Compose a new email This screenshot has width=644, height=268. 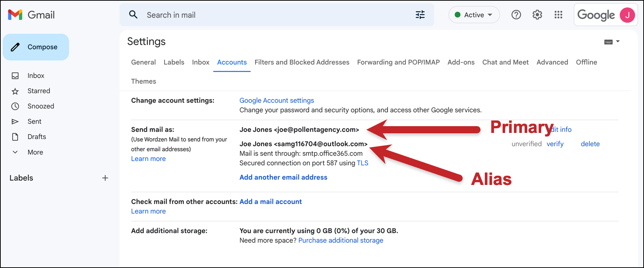click(x=36, y=47)
